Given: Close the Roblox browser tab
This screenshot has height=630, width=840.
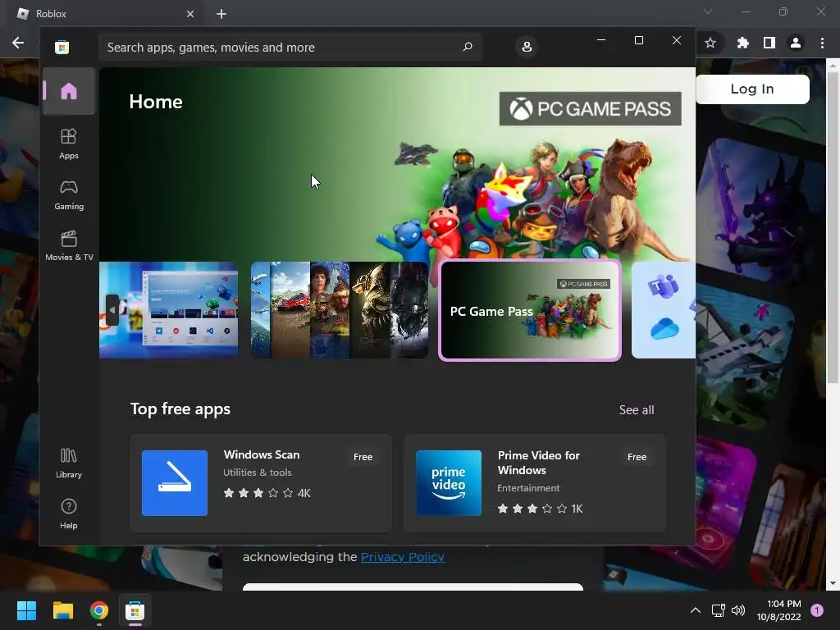Looking at the screenshot, I should point(190,14).
